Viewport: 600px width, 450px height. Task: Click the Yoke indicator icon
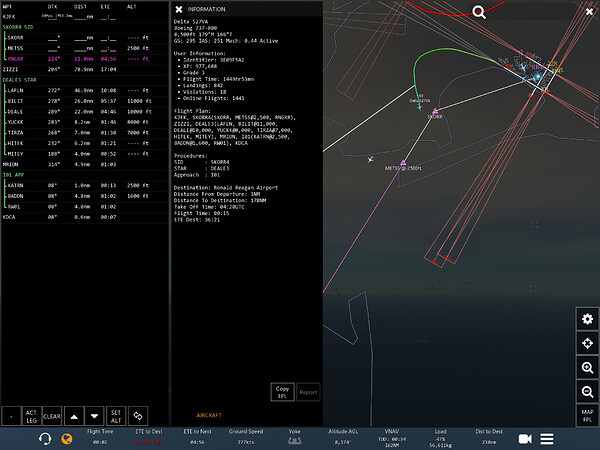294,441
